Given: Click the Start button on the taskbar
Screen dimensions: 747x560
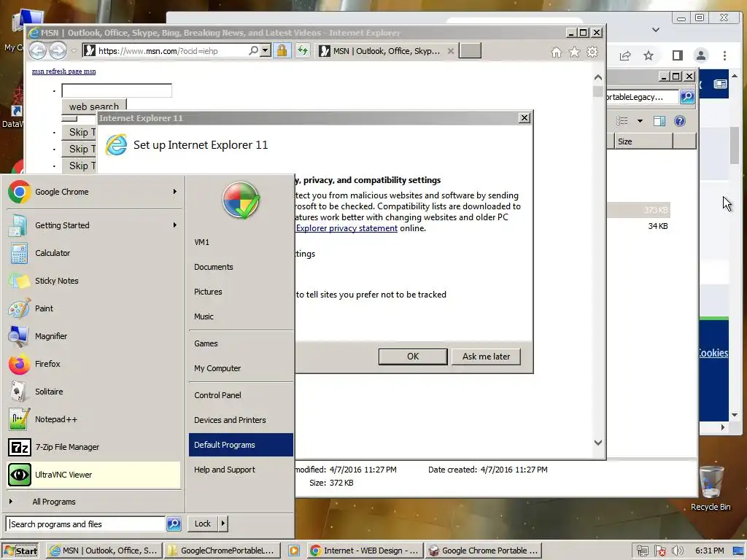Looking at the screenshot, I should click(20, 551).
